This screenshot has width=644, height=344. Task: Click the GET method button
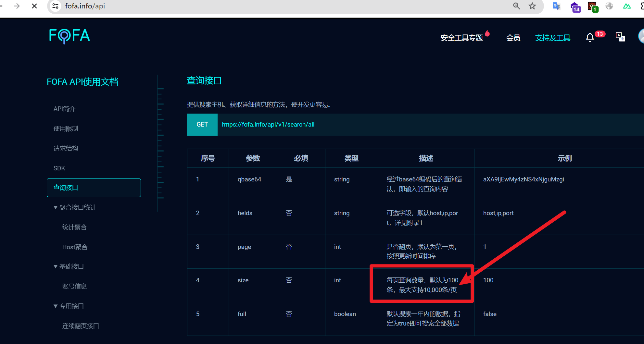click(202, 124)
